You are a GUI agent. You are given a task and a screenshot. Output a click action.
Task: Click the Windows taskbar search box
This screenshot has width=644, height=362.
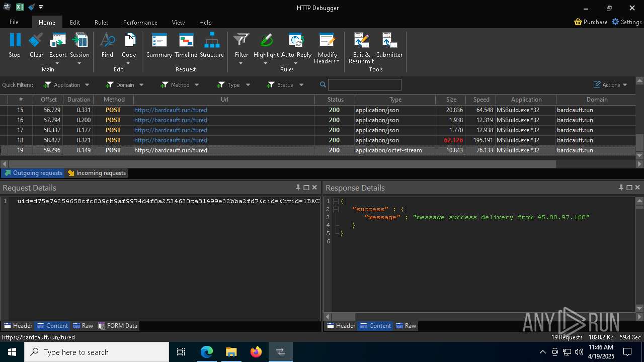pos(97,352)
